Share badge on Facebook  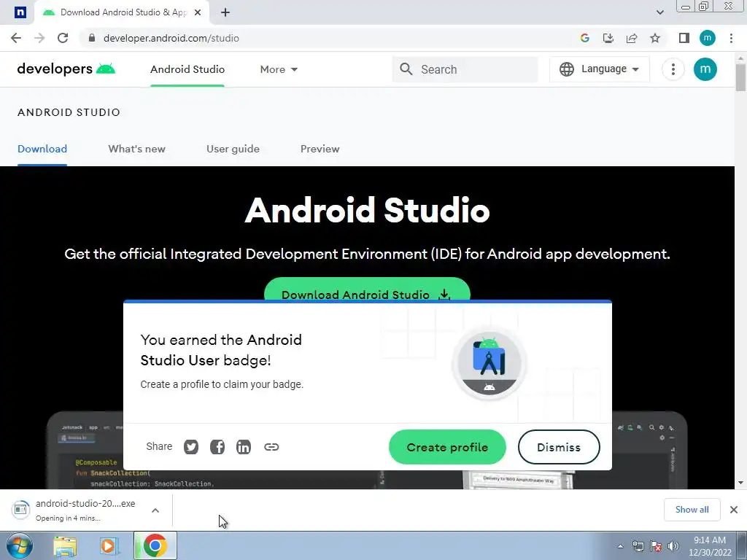coord(217,447)
